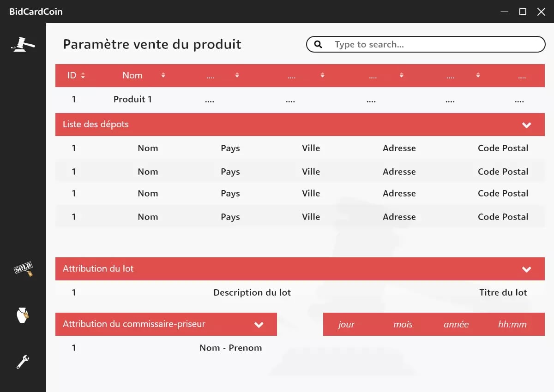554x392 pixels.
Task: Select Nom - Prenom auctioneer row
Action: [x=230, y=348]
